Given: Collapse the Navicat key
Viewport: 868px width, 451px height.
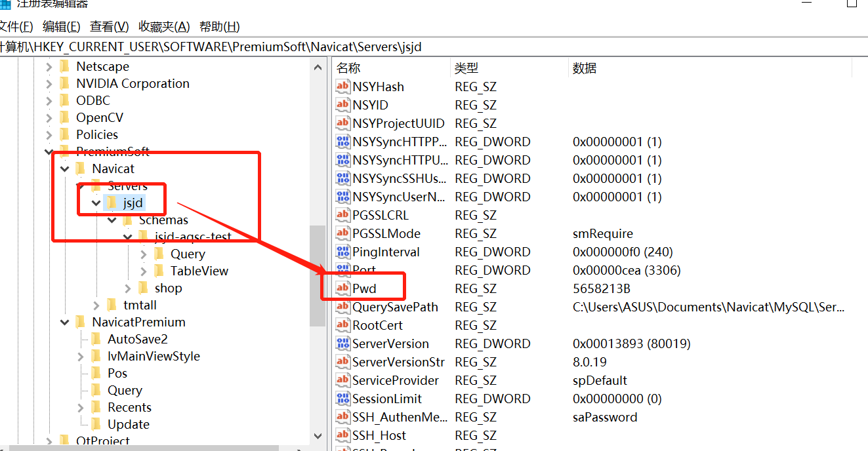Looking at the screenshot, I should pyautogui.click(x=65, y=168).
